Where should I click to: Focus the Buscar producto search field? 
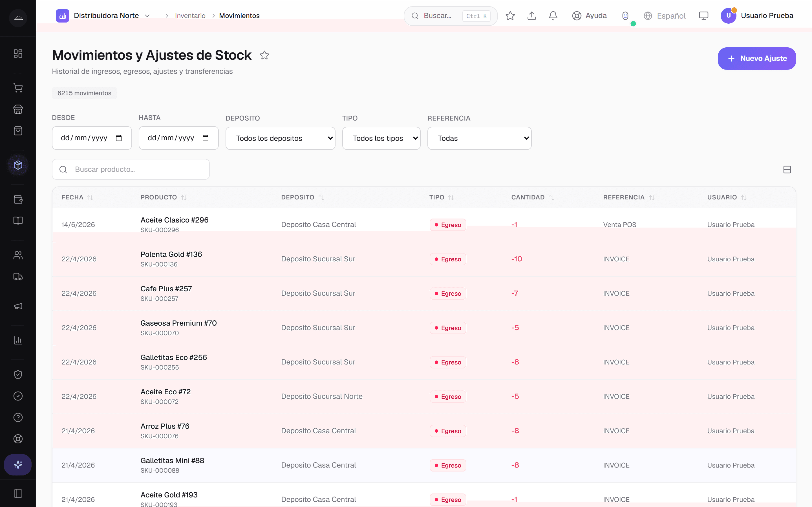pyautogui.click(x=131, y=169)
